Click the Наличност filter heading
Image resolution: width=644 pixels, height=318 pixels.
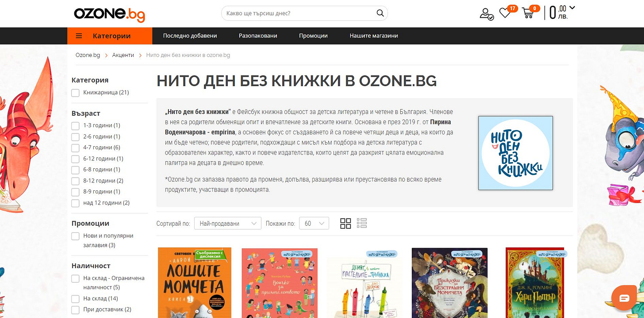pyautogui.click(x=91, y=266)
